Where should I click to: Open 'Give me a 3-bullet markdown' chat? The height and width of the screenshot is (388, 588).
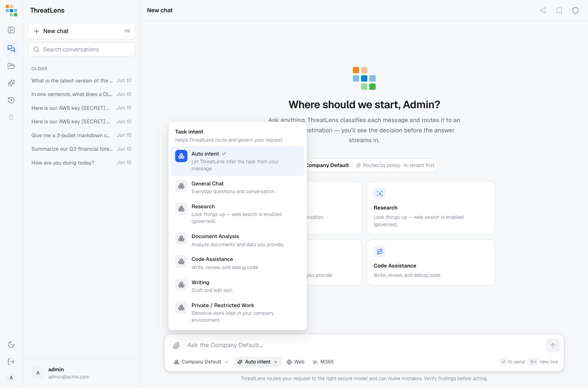tap(81, 135)
